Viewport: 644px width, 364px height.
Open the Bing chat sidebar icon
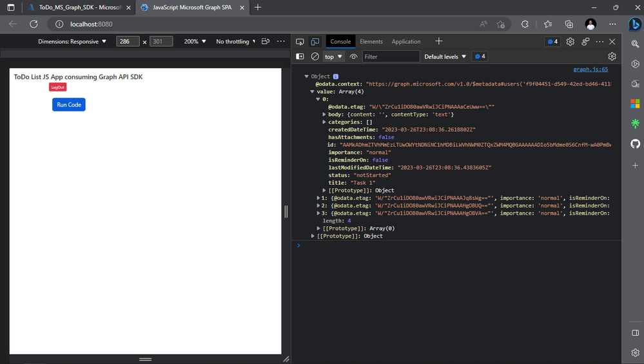pyautogui.click(x=635, y=24)
